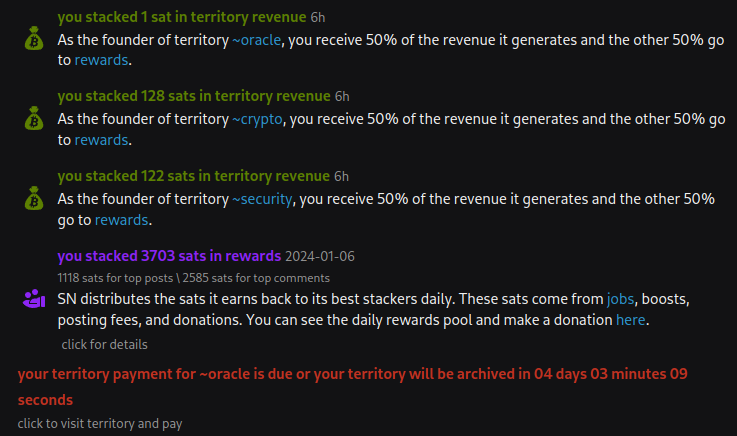Open the '128 sats in territory revenue' notification
Image resolution: width=737 pixels, height=436 pixels.
[194, 96]
